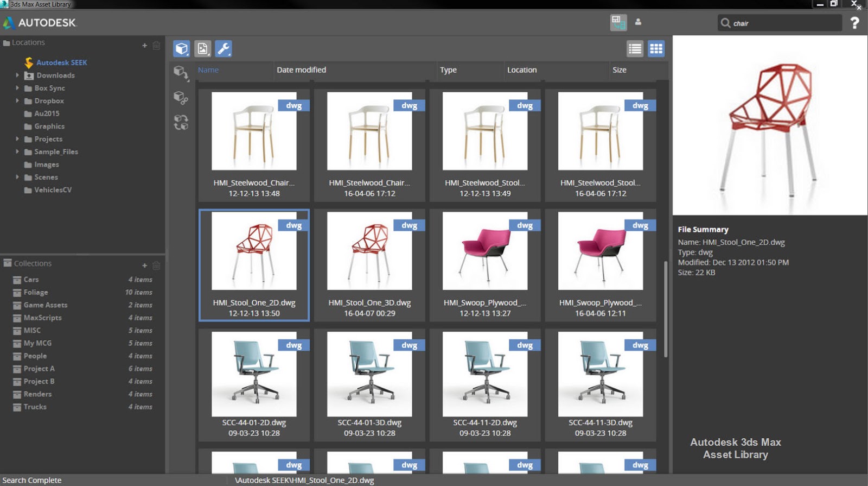Expand the Dropbox folder

17,100
